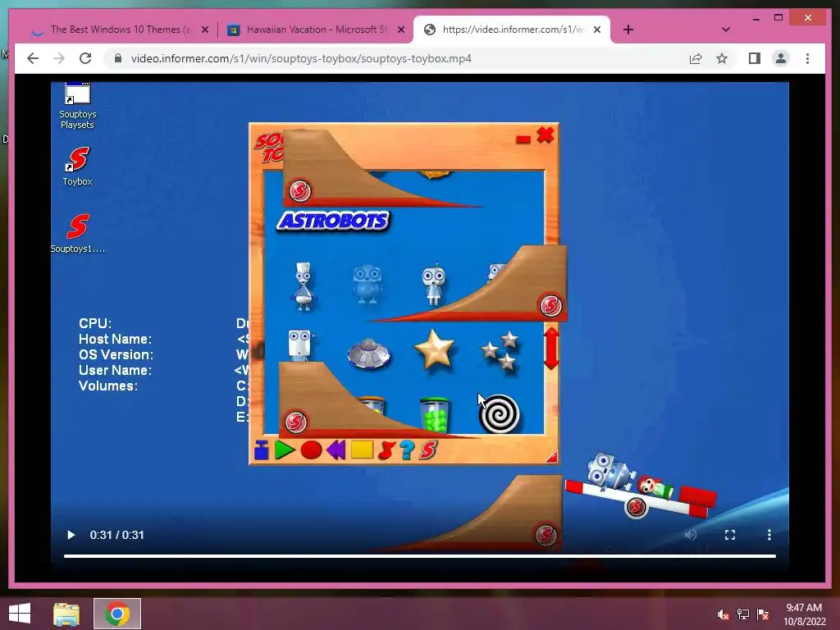Click the red circle record button in Toybox
The image size is (840, 630).
point(311,450)
